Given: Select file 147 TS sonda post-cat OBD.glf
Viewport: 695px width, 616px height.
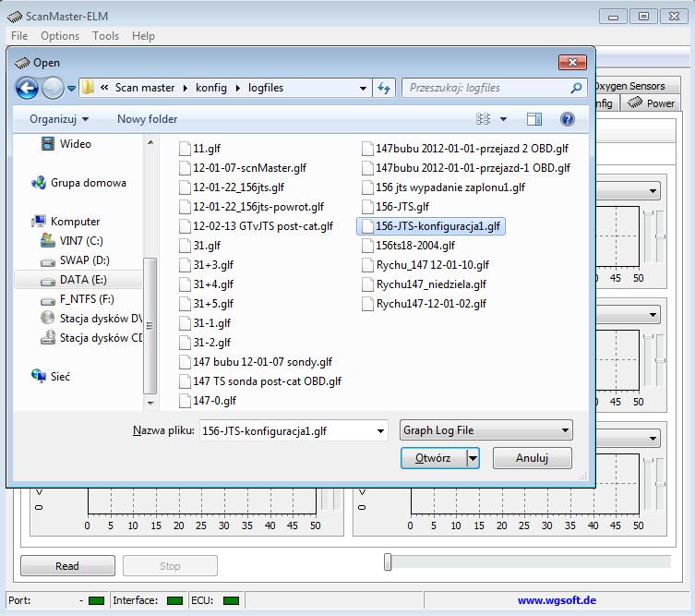Looking at the screenshot, I should tap(260, 381).
